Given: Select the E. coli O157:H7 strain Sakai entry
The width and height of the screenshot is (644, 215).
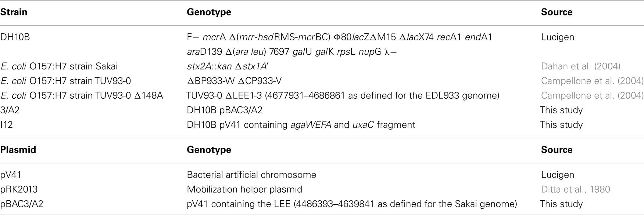Looking at the screenshot, I should (59, 66).
